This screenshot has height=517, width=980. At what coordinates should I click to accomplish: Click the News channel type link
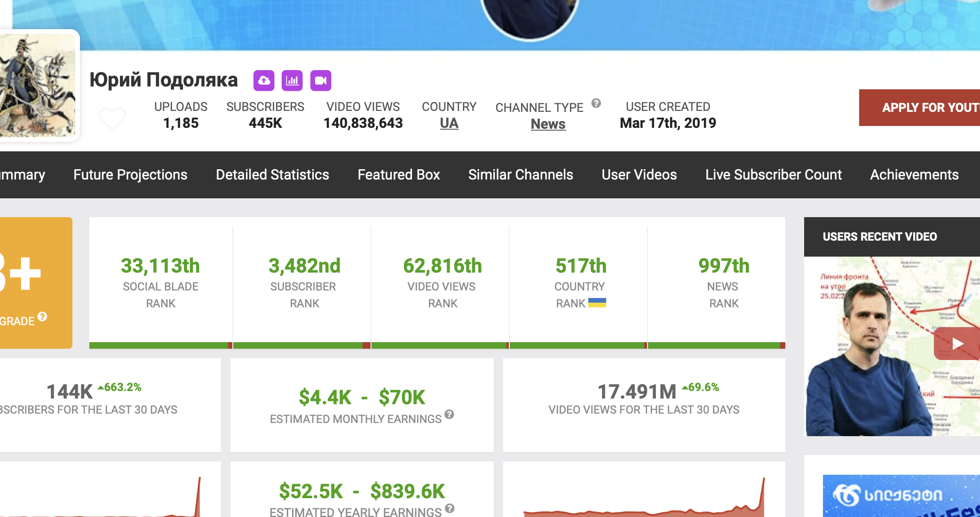point(548,124)
